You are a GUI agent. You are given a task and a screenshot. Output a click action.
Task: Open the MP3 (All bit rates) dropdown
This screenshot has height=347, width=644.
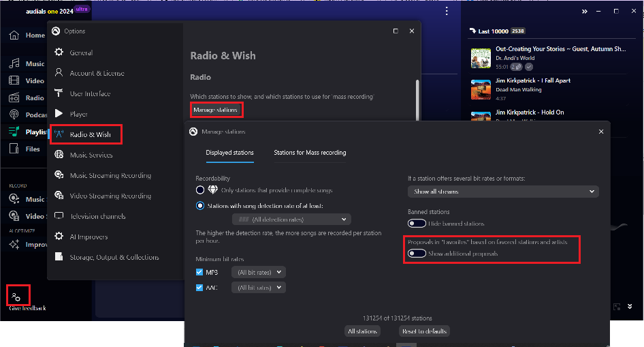(x=259, y=272)
